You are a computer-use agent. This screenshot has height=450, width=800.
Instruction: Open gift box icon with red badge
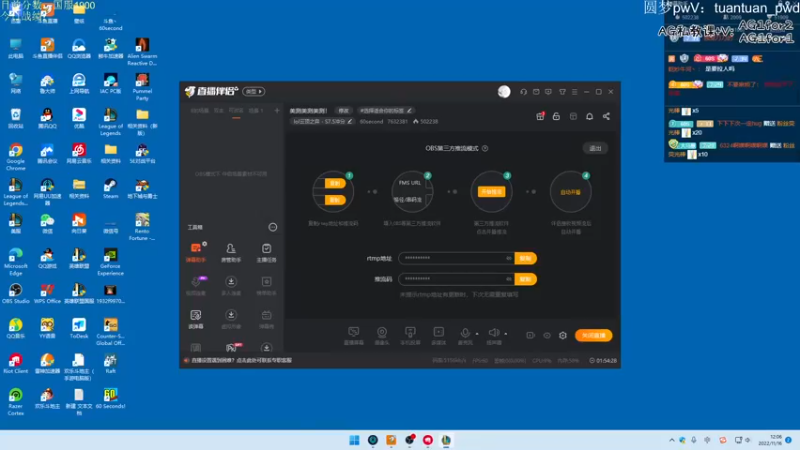(x=540, y=116)
